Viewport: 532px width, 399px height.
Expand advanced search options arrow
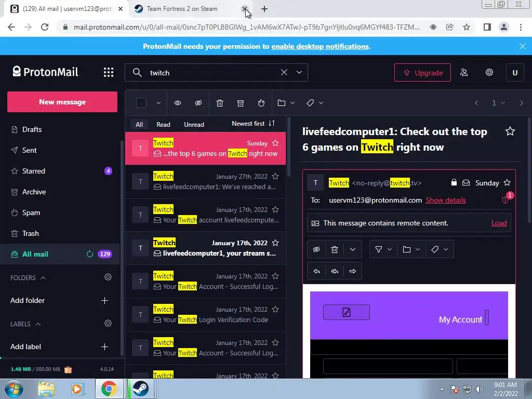click(x=299, y=72)
